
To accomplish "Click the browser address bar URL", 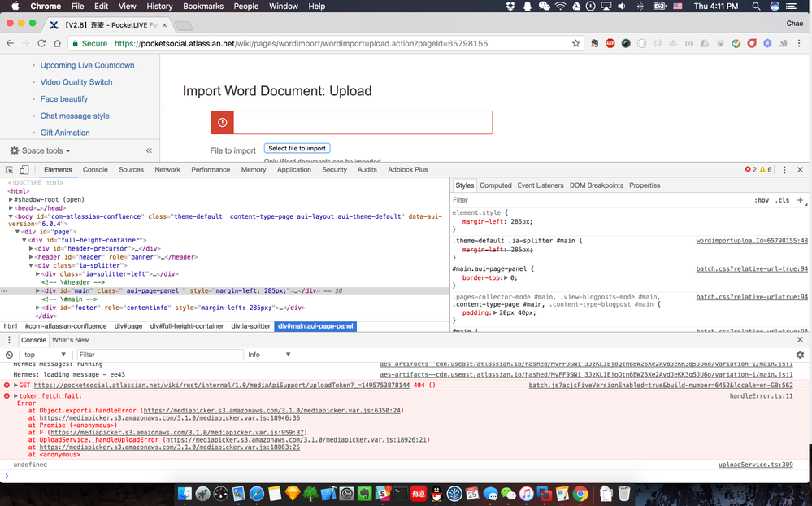I will [x=301, y=44].
